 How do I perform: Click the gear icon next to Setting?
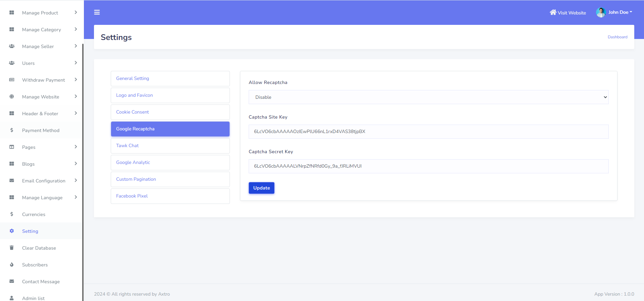12,231
